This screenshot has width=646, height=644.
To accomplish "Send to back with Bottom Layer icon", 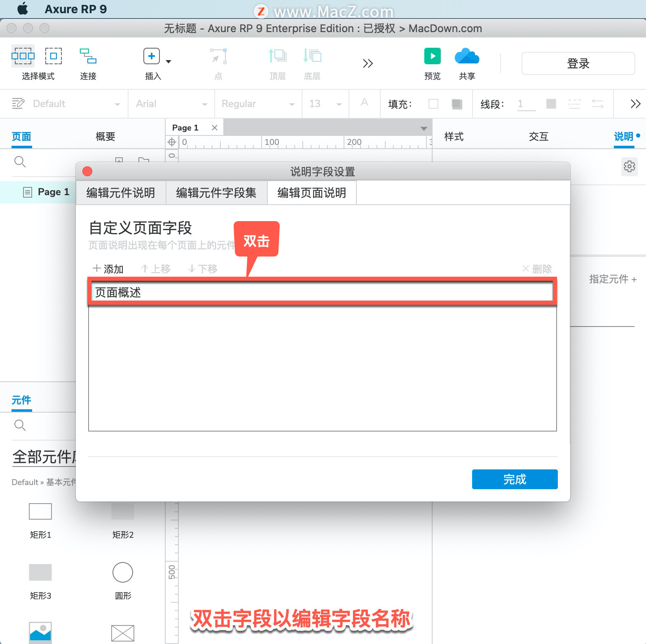I will tap(312, 56).
